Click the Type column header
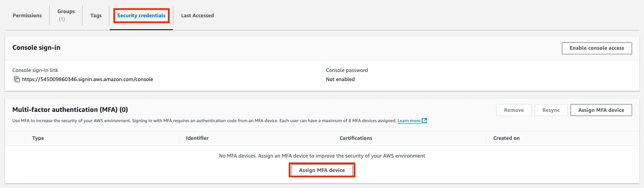Image resolution: width=644 pixels, height=188 pixels. (x=38, y=138)
